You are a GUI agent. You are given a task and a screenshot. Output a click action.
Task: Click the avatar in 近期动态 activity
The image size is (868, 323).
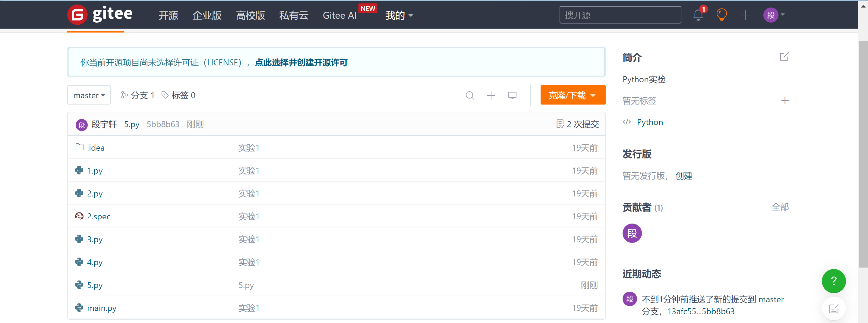click(x=630, y=299)
